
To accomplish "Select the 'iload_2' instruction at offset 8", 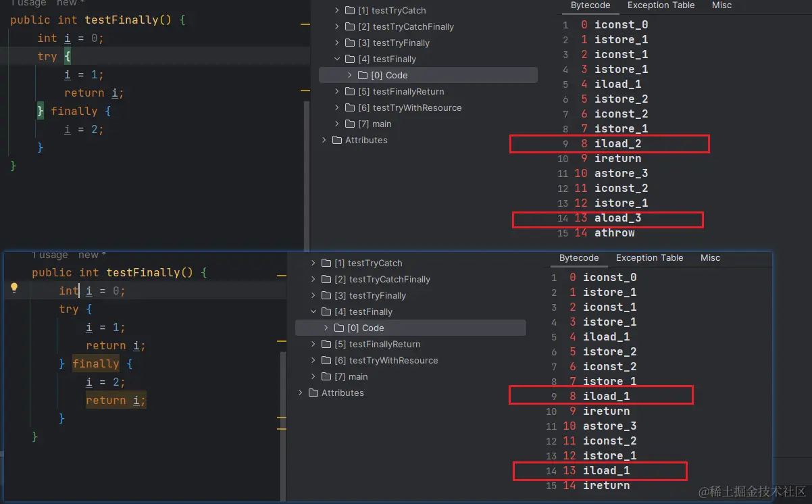I will click(618, 144).
